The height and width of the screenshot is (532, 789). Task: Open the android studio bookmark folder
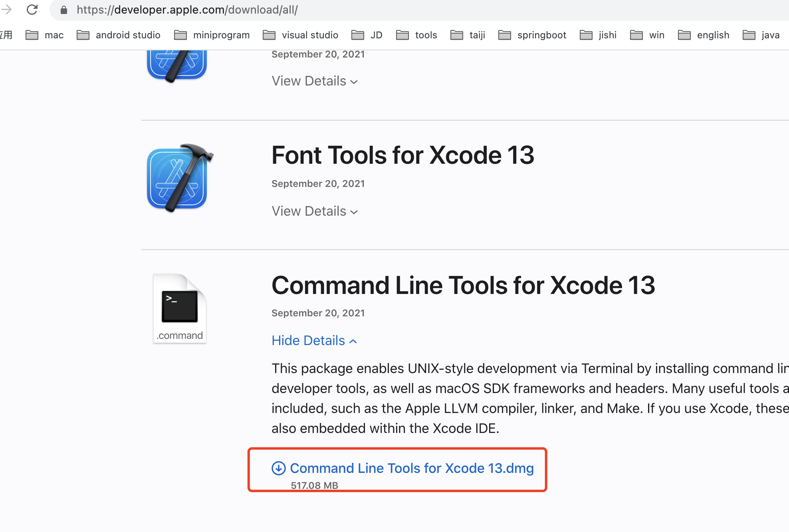pyautogui.click(x=119, y=35)
